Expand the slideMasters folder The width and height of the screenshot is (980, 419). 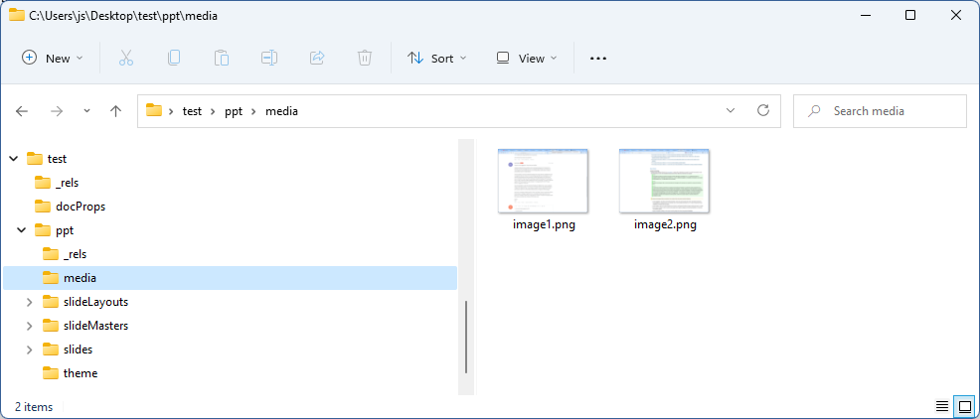click(30, 326)
